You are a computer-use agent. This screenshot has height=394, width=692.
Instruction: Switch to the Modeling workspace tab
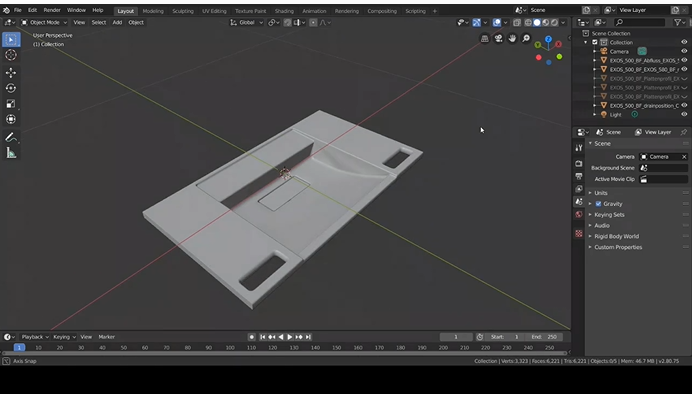[153, 11]
